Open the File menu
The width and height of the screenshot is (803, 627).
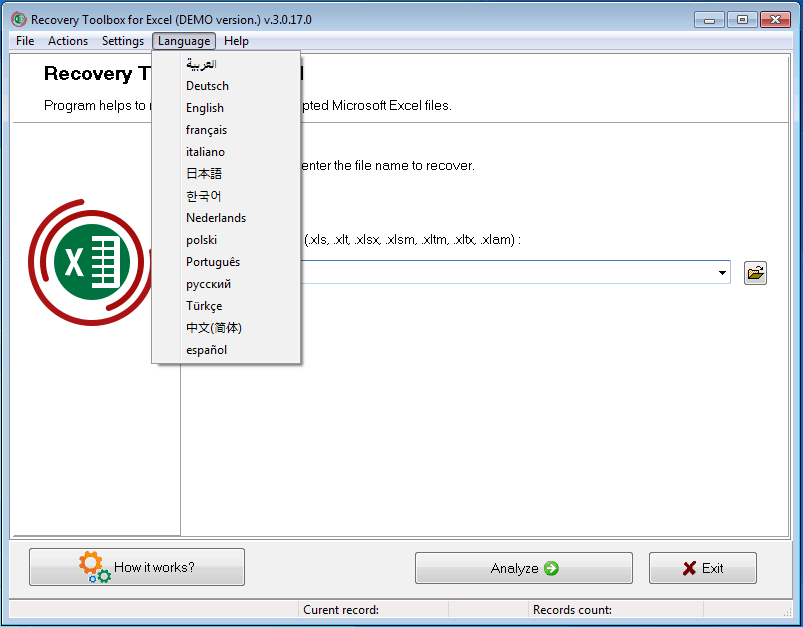point(23,41)
